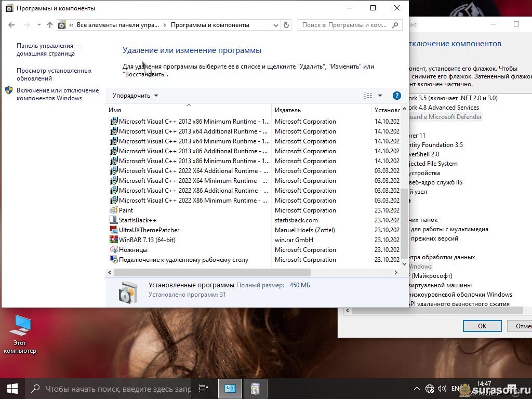
Task: Sort list by Имя column header
Action: click(x=115, y=110)
